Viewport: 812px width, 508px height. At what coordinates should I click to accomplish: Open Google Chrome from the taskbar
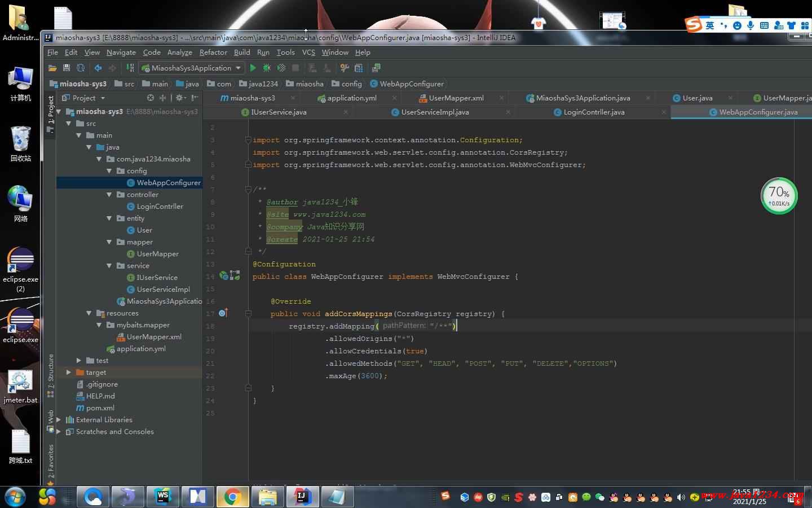coord(232,497)
